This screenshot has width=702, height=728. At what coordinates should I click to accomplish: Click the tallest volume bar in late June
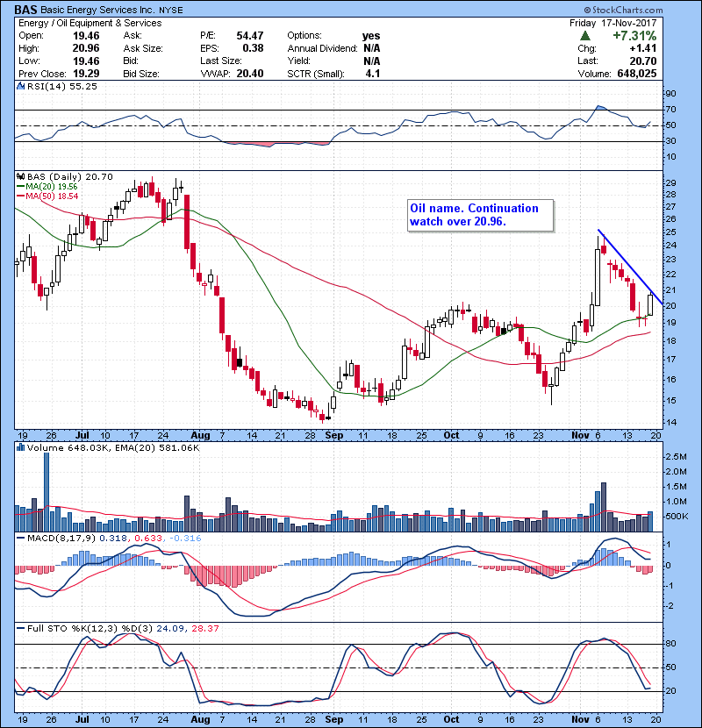tap(47, 492)
